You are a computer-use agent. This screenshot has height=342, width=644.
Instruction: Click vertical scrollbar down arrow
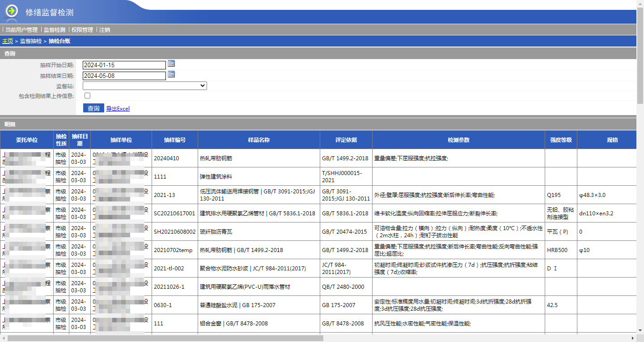coord(640,331)
